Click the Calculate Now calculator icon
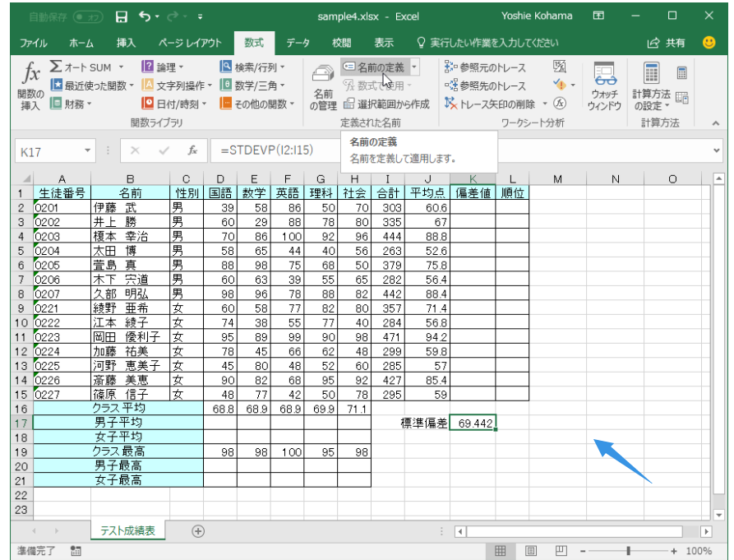This screenshot has width=734, height=560. click(x=682, y=73)
